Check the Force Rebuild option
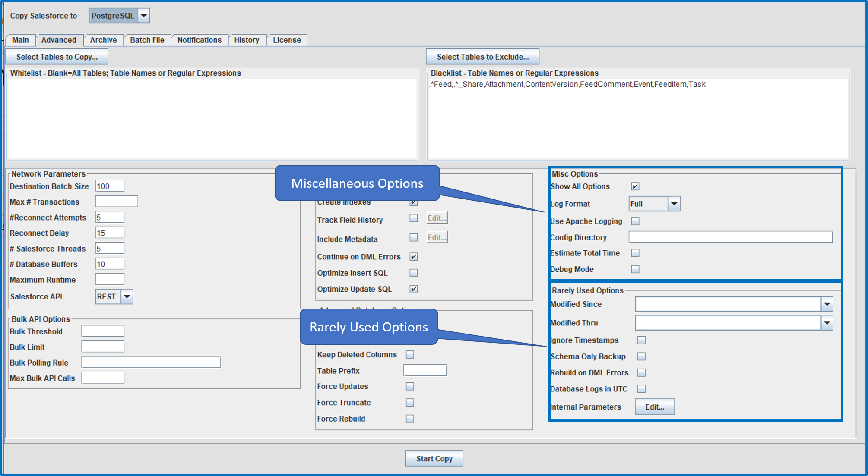The width and height of the screenshot is (868, 476). (410, 419)
